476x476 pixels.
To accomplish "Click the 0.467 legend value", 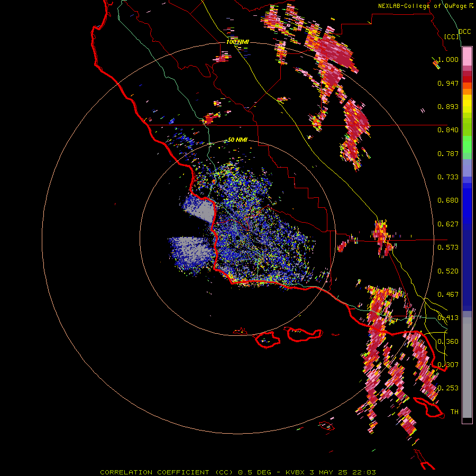I will (x=448, y=295).
